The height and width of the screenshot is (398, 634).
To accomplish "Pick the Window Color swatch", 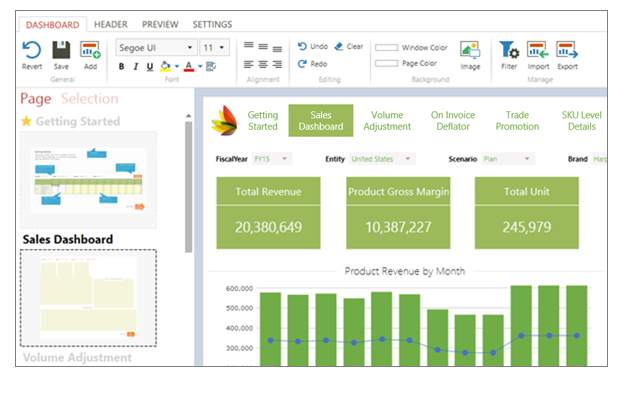I will (x=387, y=48).
